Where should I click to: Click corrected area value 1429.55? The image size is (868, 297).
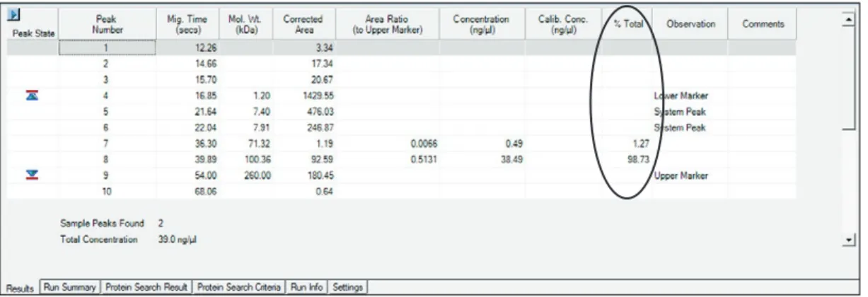click(x=317, y=95)
